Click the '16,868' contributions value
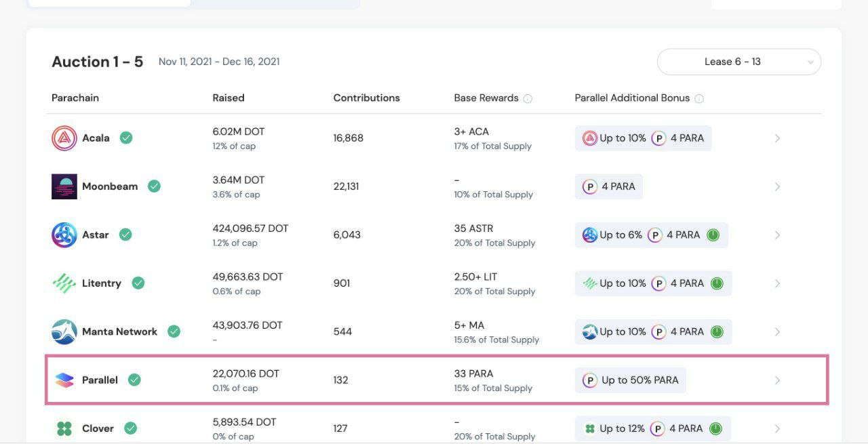The width and height of the screenshot is (868, 444). [x=349, y=138]
